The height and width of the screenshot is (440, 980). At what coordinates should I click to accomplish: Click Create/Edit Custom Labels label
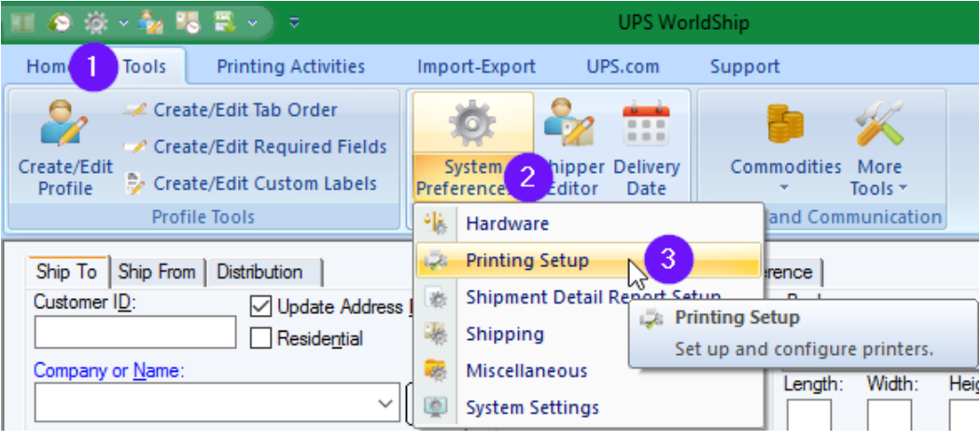[265, 183]
